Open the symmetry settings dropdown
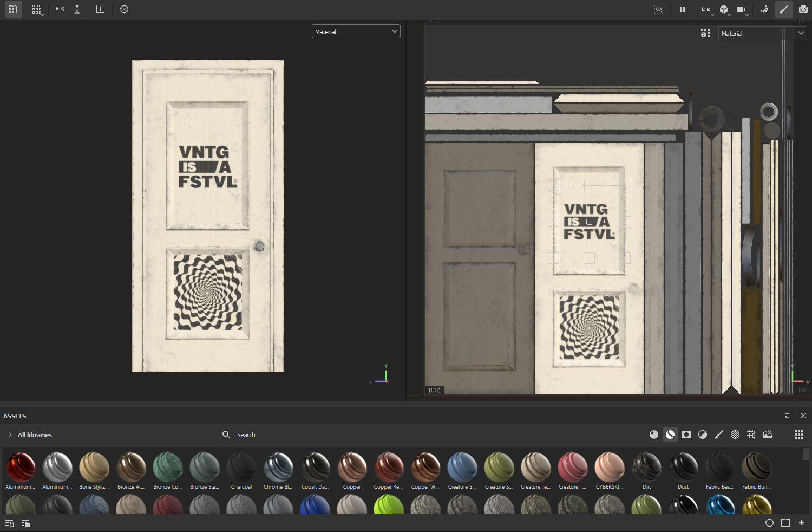Viewport: 812px width, 532px height. point(707,9)
